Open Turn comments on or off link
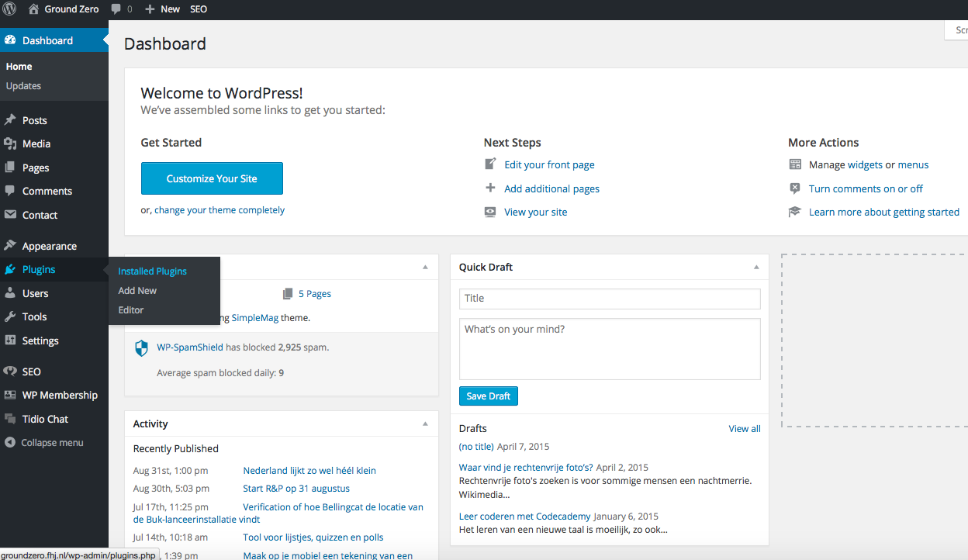This screenshot has height=560, width=968. tap(866, 188)
